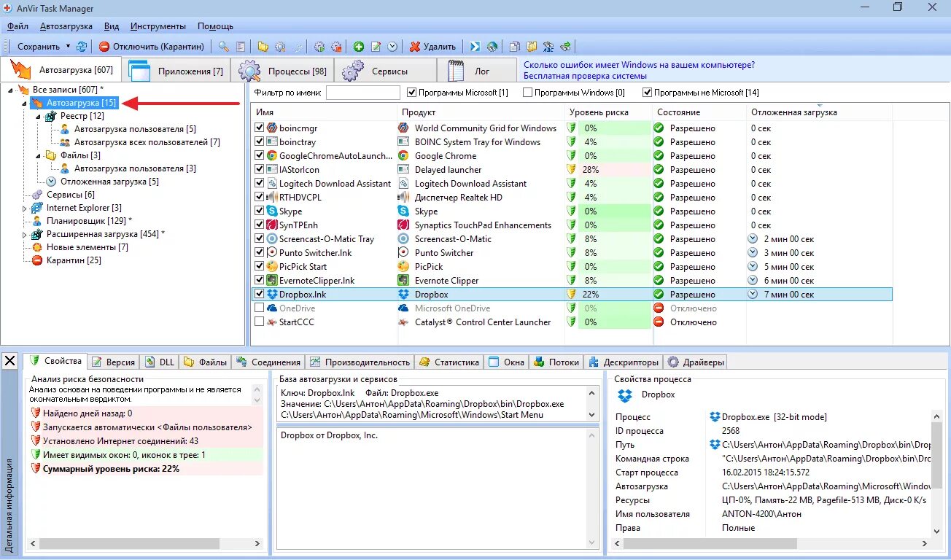This screenshot has height=560, width=951.
Task: Switch to the Процессы [98] tab
Action: [x=283, y=71]
